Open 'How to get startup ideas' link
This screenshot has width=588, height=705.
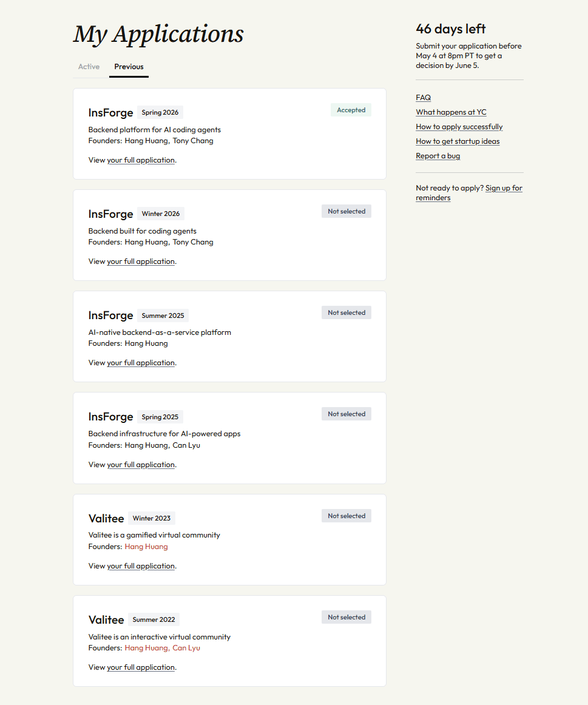458,141
